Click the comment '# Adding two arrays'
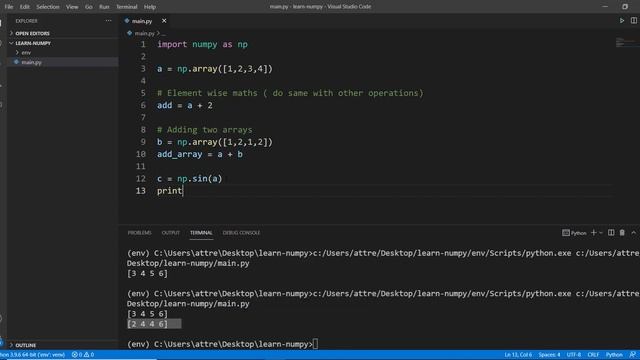The width and height of the screenshot is (640, 360). click(204, 130)
